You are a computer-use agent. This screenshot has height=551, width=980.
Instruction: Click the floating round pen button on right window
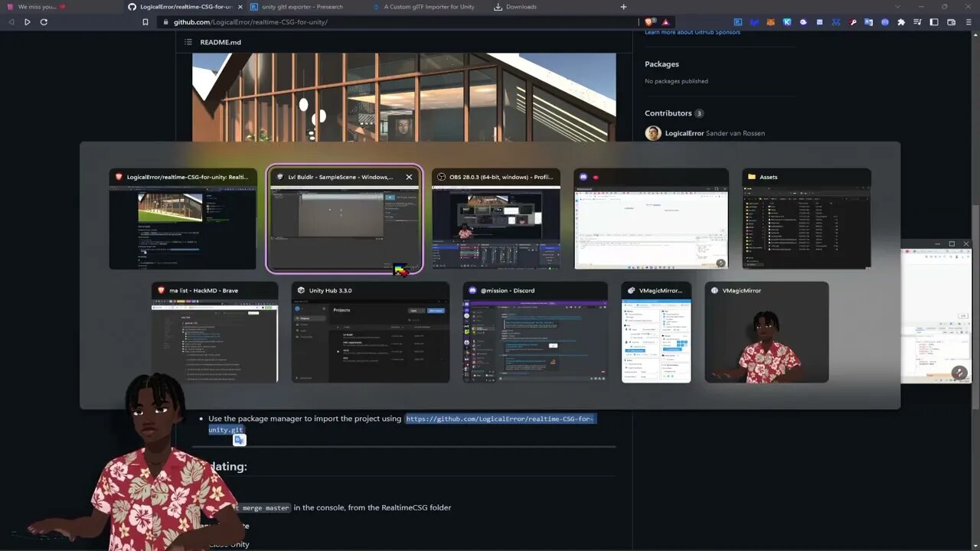pos(959,373)
